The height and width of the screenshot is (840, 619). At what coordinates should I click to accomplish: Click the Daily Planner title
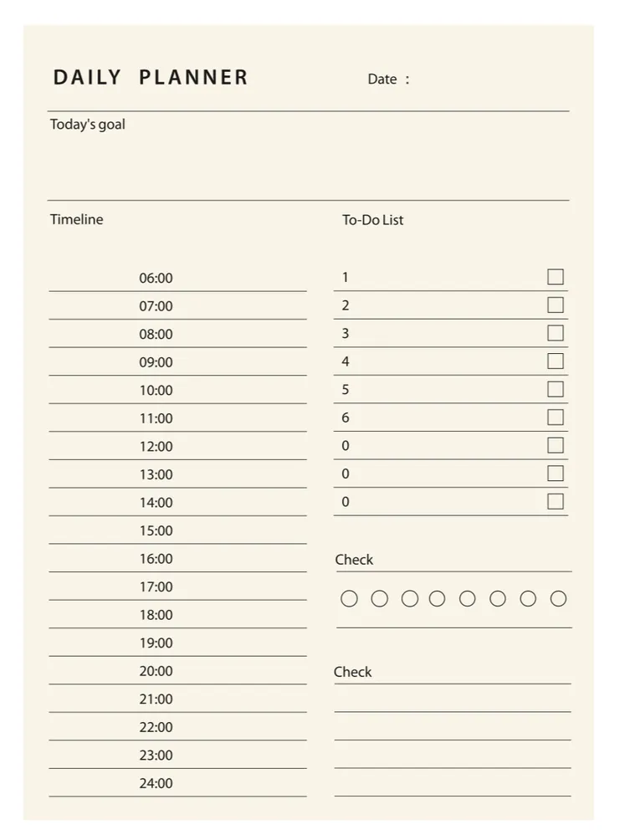151,78
